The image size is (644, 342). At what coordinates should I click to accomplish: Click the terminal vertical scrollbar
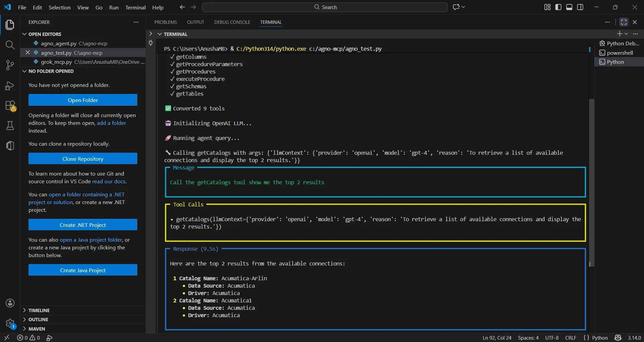tap(592, 181)
